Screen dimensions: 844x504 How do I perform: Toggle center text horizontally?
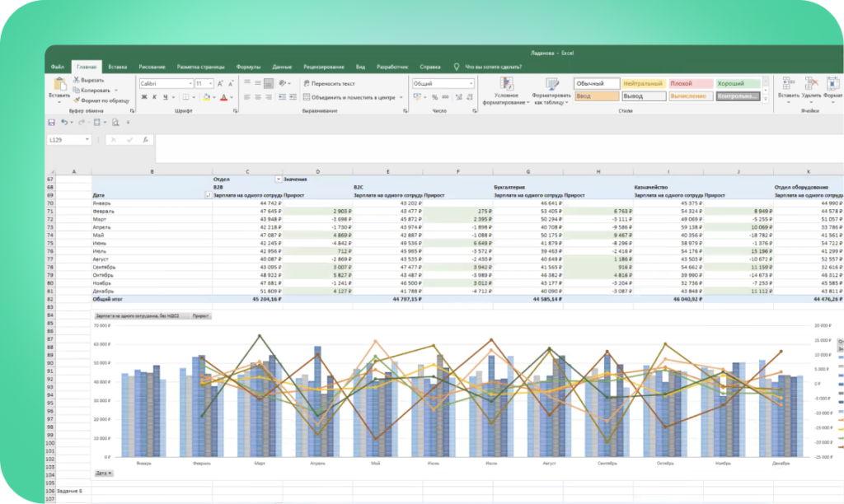(258, 97)
